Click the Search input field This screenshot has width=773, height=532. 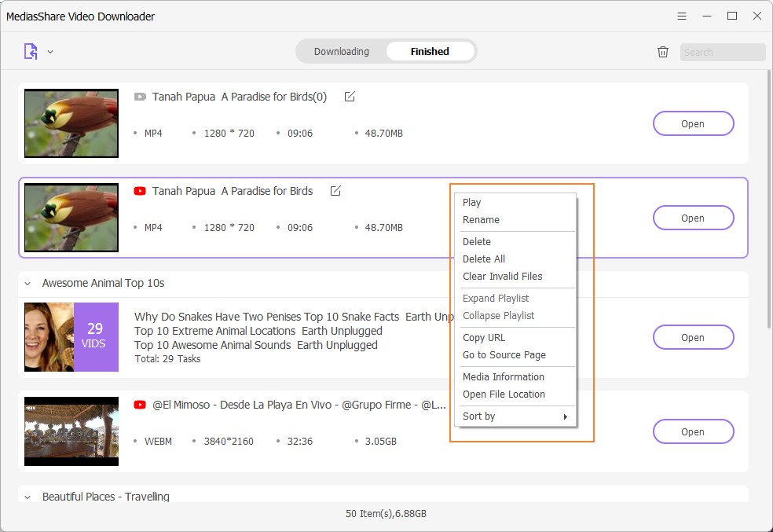pyautogui.click(x=722, y=53)
